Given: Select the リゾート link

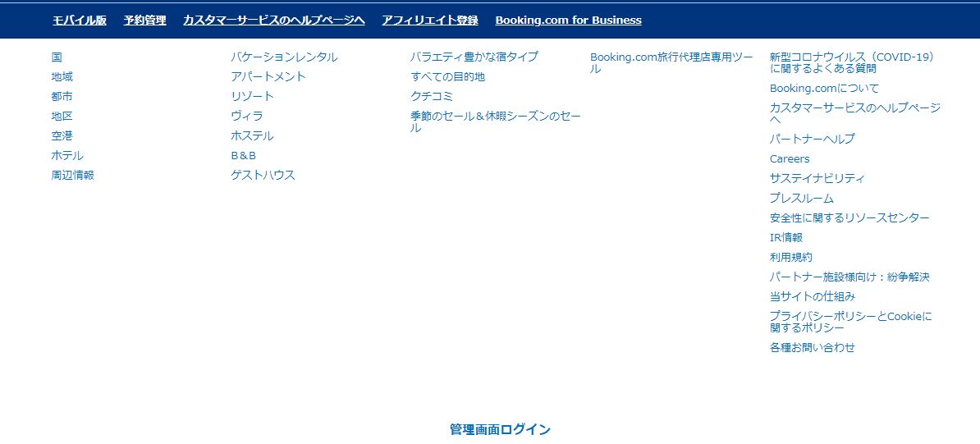Looking at the screenshot, I should (x=253, y=96).
